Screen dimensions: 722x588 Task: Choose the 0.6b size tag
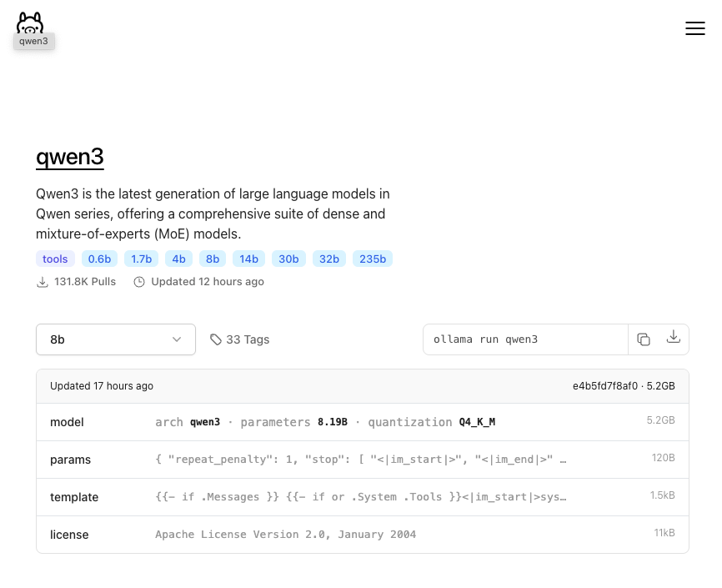point(99,259)
